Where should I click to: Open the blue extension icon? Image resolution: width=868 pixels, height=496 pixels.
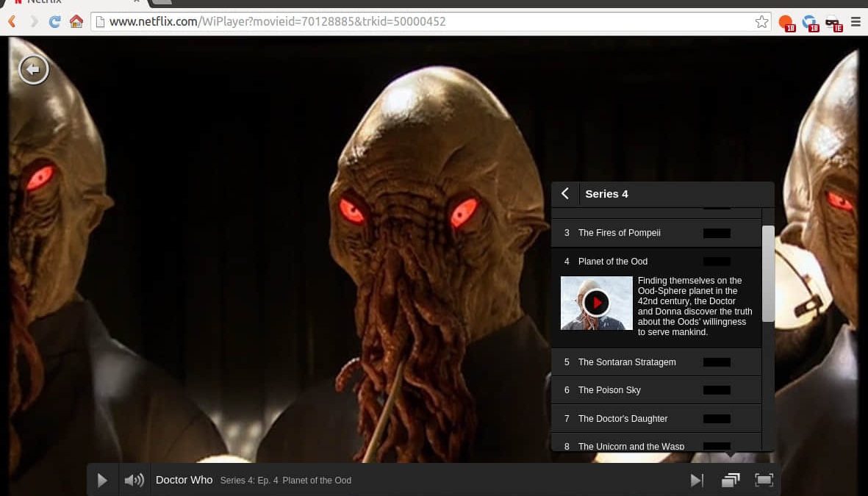point(810,23)
